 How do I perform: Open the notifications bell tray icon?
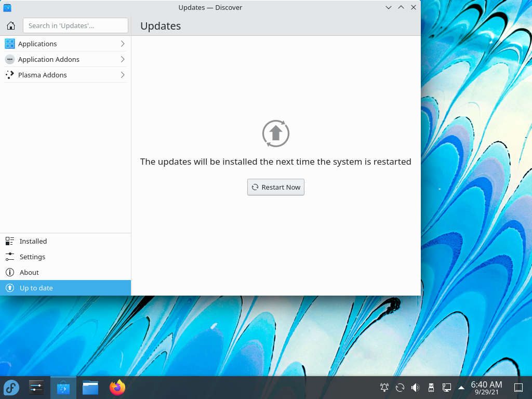[384, 388]
